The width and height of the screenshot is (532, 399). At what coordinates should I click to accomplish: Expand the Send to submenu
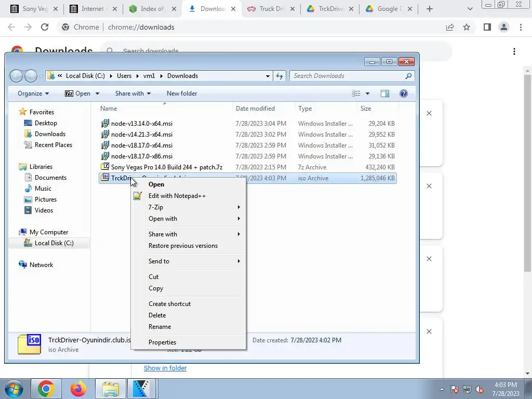coord(188,261)
